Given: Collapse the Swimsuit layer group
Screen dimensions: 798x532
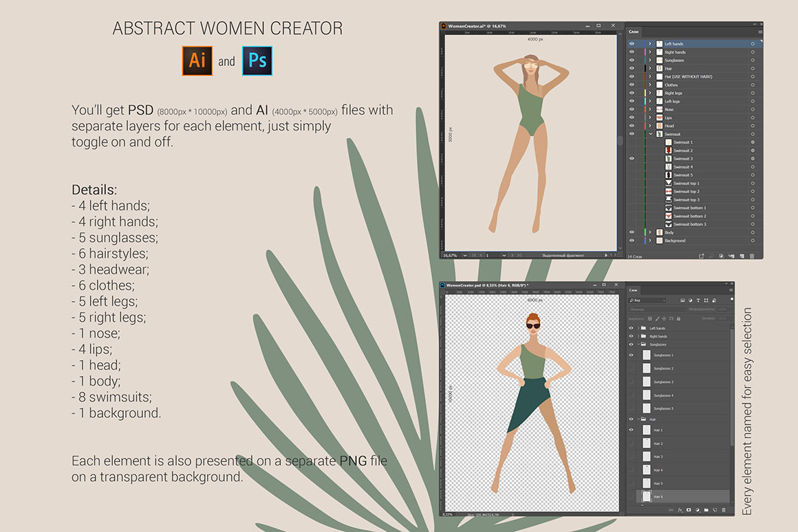Looking at the screenshot, I should tap(649, 134).
